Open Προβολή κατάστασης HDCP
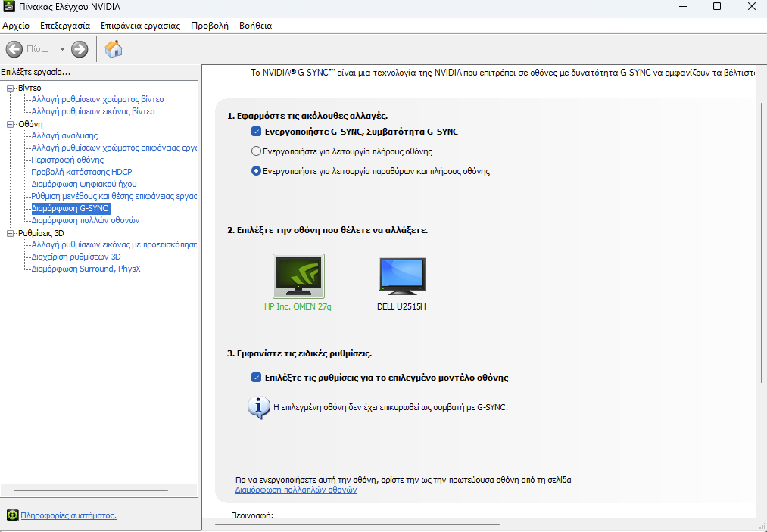Viewport: 767px width, 532px height. [82, 172]
